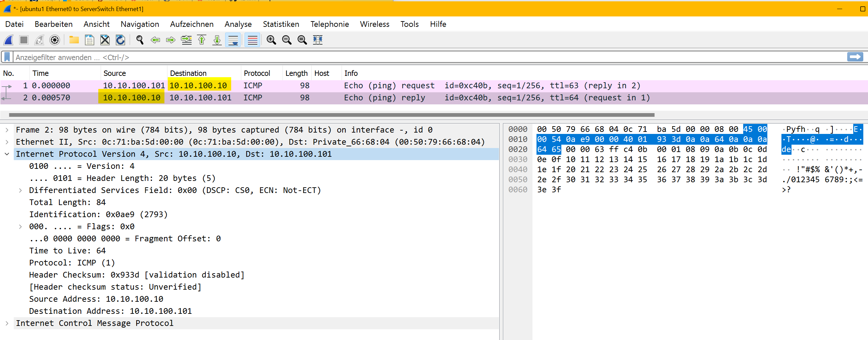The height and width of the screenshot is (340, 868).
Task: Click the find packet magnifier icon
Action: coord(140,40)
